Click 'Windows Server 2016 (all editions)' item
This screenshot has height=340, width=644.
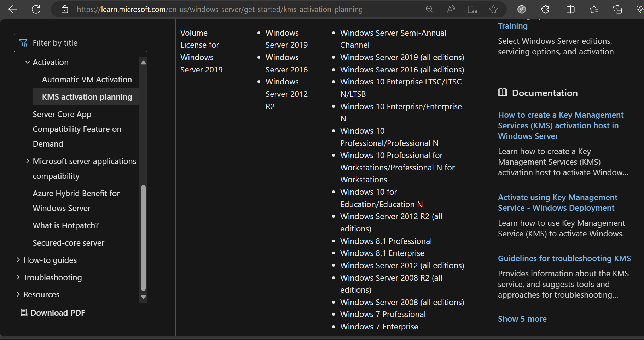pos(402,70)
